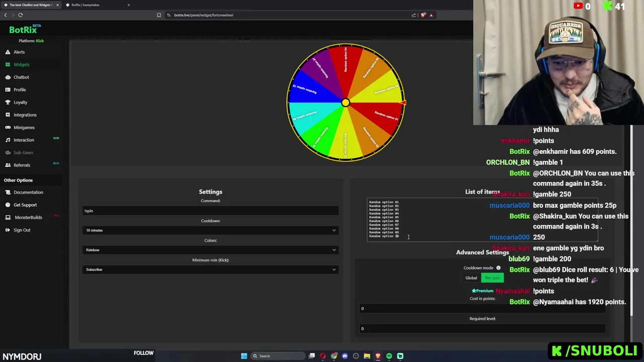Click the Profile user icon
644x362 pixels.
coord(8,90)
